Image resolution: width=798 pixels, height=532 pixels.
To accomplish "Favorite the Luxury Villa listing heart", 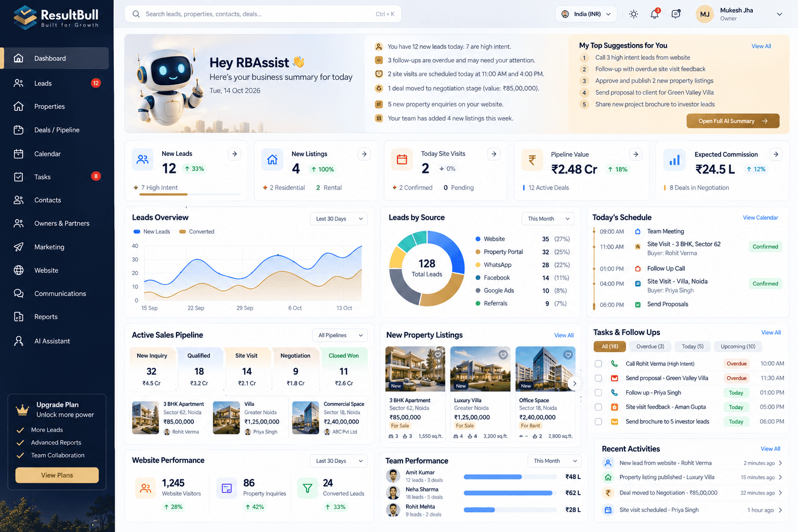I will (x=503, y=355).
